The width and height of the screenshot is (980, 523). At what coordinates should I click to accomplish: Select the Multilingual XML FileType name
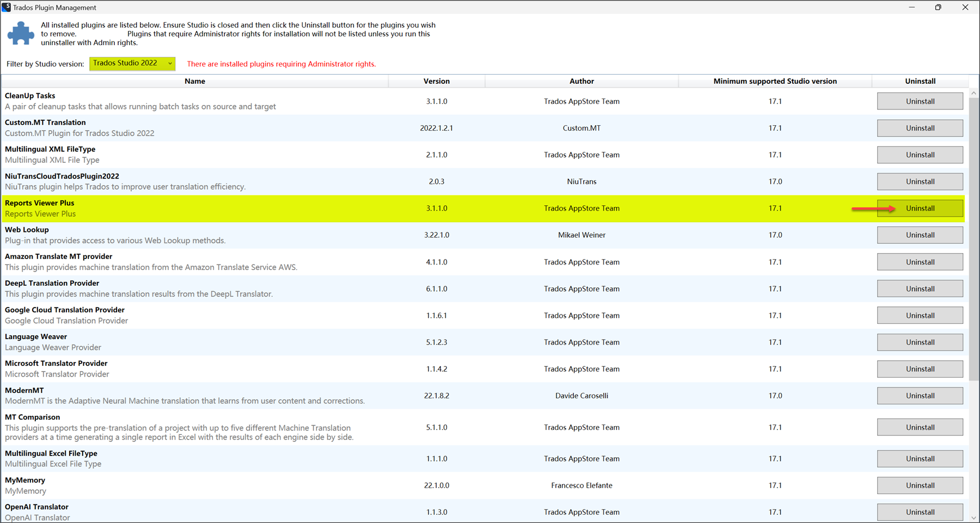click(x=50, y=149)
